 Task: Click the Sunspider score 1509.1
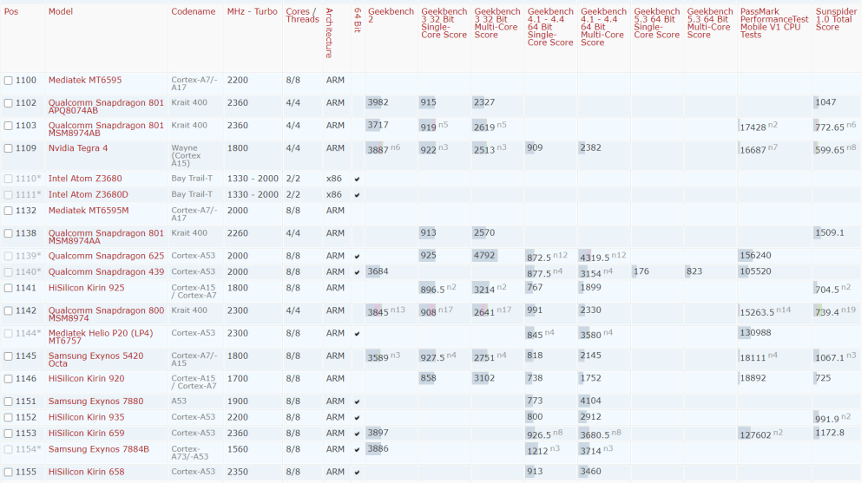point(830,233)
